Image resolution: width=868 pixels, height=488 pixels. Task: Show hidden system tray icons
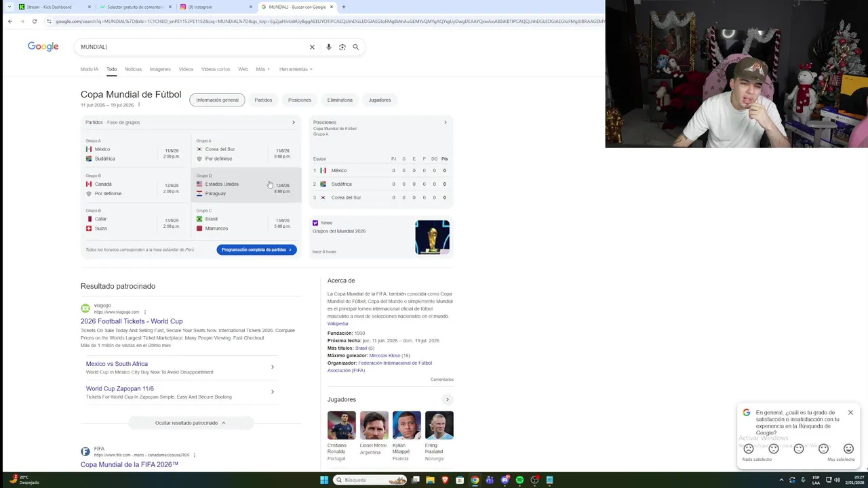[x=781, y=480]
